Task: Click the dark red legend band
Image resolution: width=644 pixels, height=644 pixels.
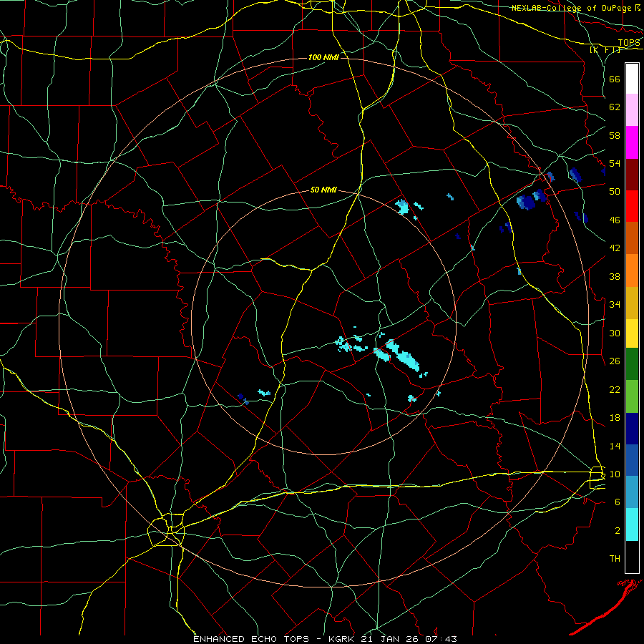Action: point(632,175)
